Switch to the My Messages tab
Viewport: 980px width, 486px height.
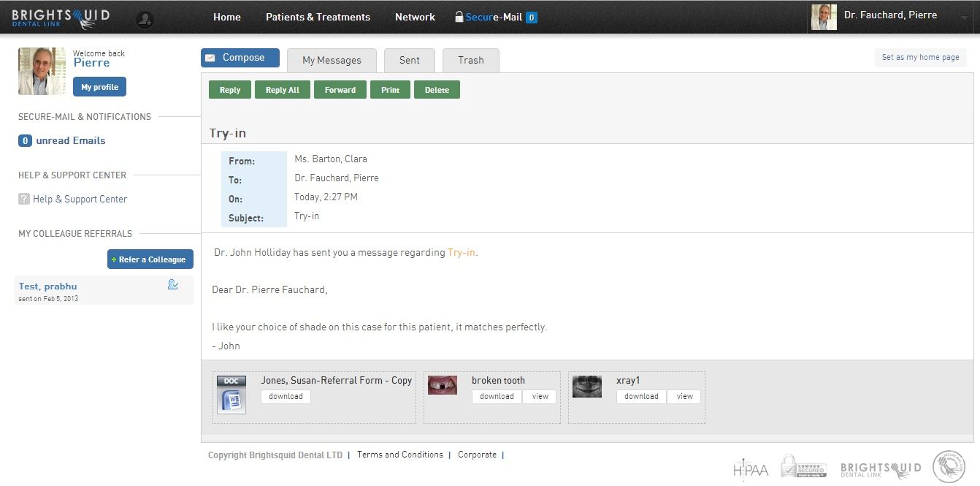click(x=332, y=61)
